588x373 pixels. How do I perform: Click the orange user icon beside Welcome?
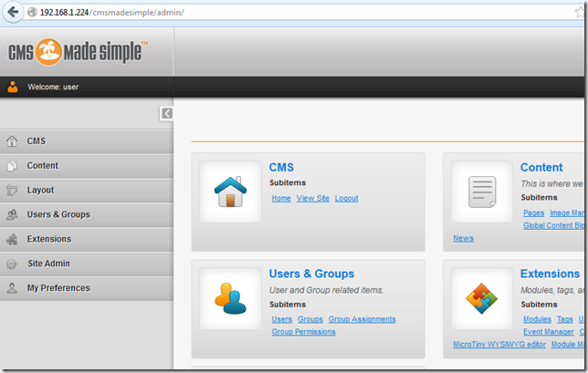point(13,87)
